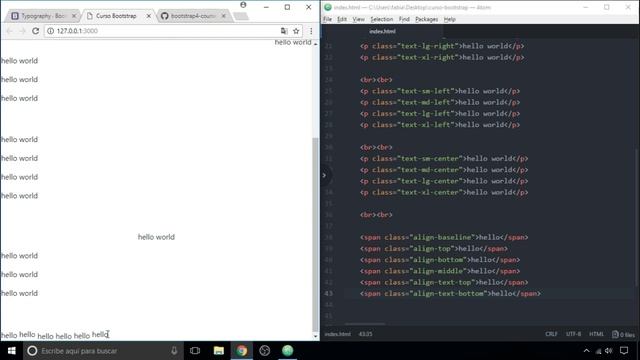Open Atom's Packages menu
The width and height of the screenshot is (640, 360).
tap(427, 19)
